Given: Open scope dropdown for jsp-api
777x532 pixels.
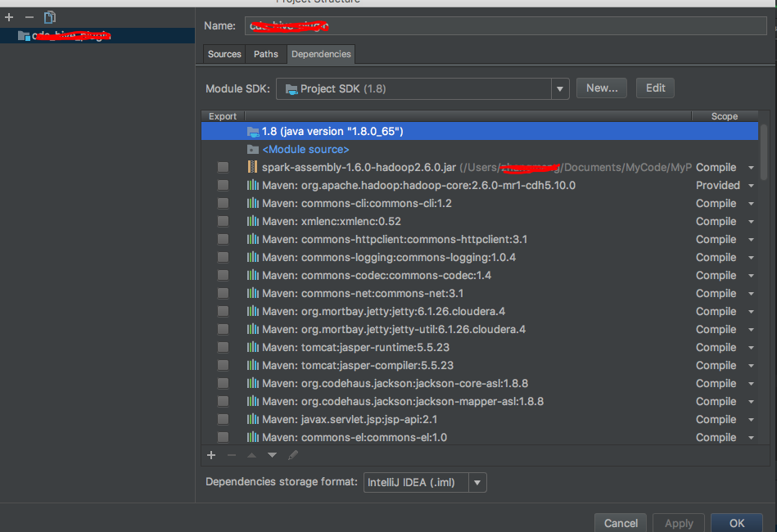Looking at the screenshot, I should click(x=752, y=420).
